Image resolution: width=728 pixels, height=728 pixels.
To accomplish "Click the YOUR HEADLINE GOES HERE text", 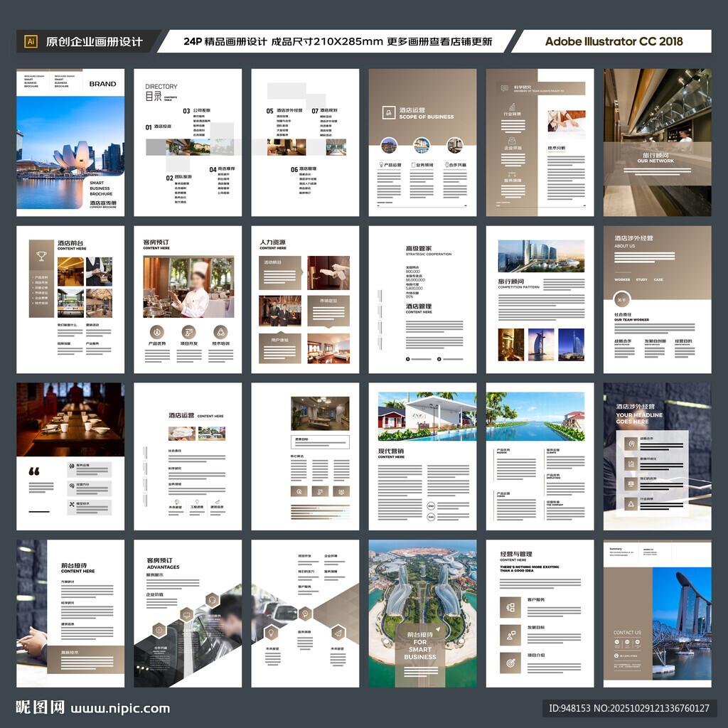I will [x=639, y=418].
